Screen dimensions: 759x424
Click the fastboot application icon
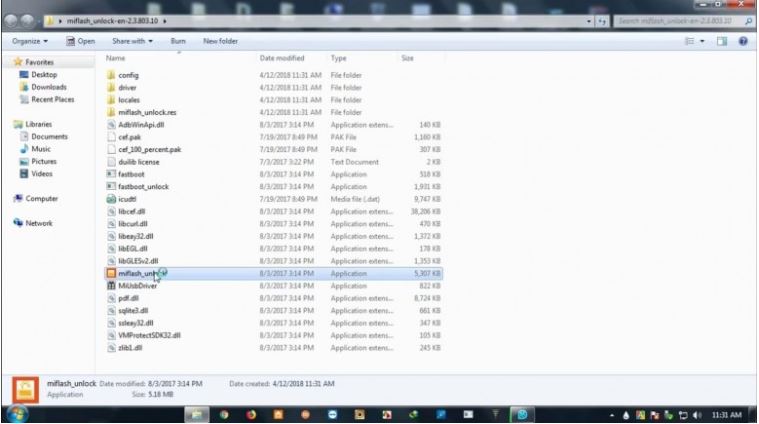[x=111, y=174]
